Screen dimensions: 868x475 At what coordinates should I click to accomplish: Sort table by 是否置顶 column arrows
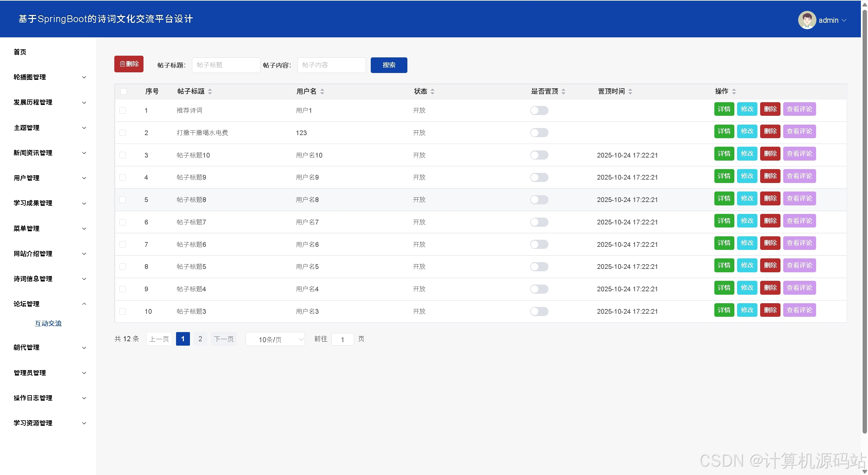coord(563,91)
